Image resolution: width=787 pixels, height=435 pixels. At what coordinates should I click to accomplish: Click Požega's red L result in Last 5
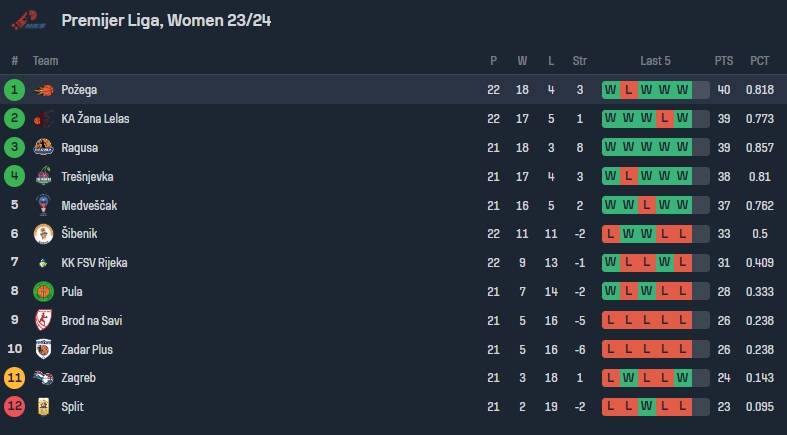628,90
